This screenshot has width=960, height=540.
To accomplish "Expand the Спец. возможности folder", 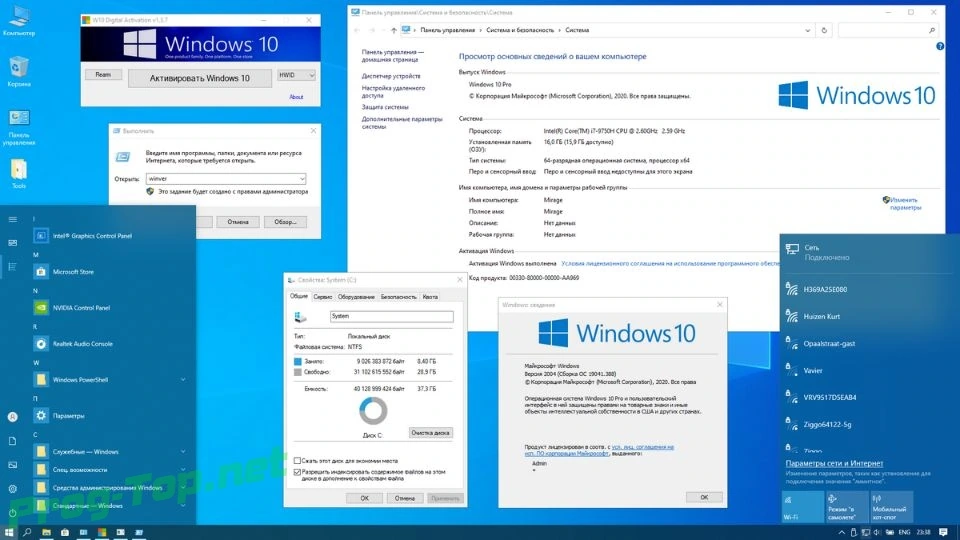I will click(x=183, y=470).
